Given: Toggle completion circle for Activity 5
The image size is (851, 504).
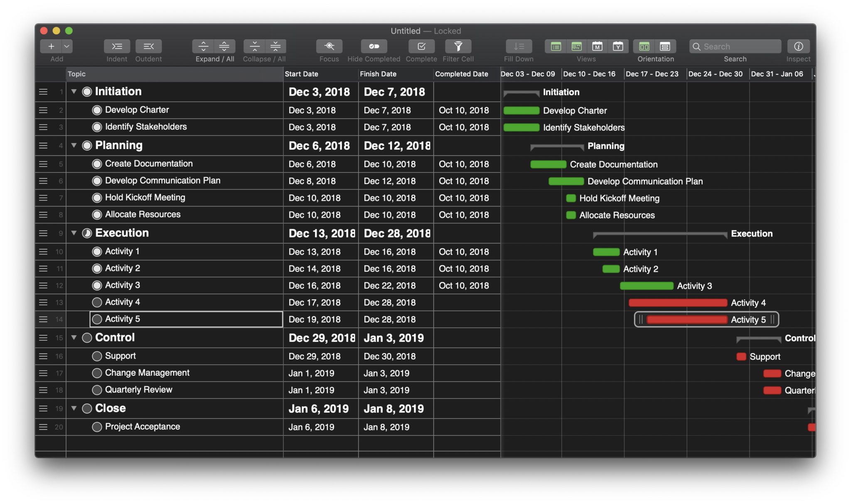Looking at the screenshot, I should click(97, 319).
